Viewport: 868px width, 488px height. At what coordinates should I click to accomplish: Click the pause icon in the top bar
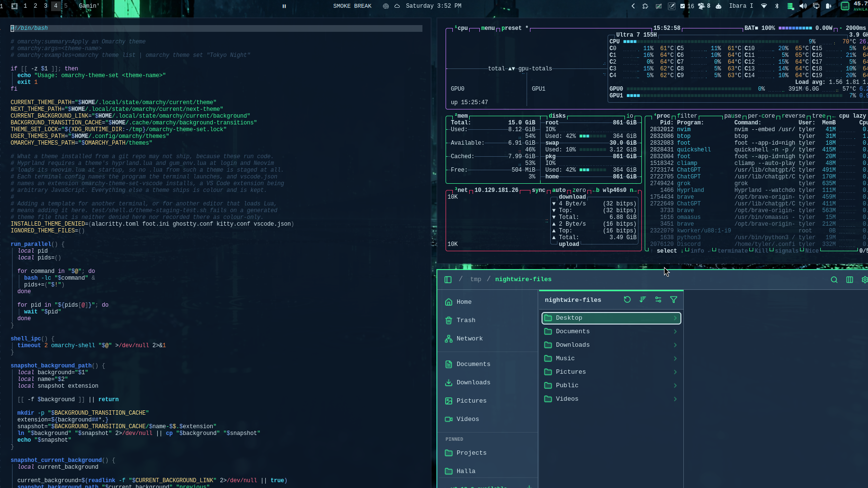tap(284, 6)
